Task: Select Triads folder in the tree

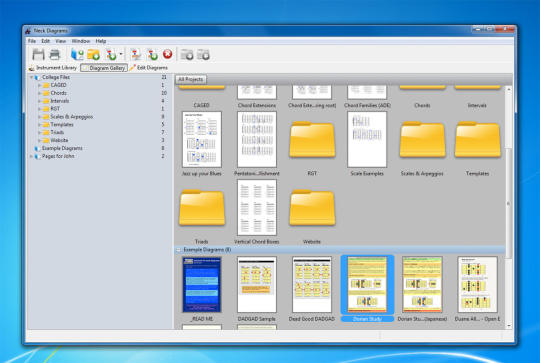Action: click(x=57, y=132)
